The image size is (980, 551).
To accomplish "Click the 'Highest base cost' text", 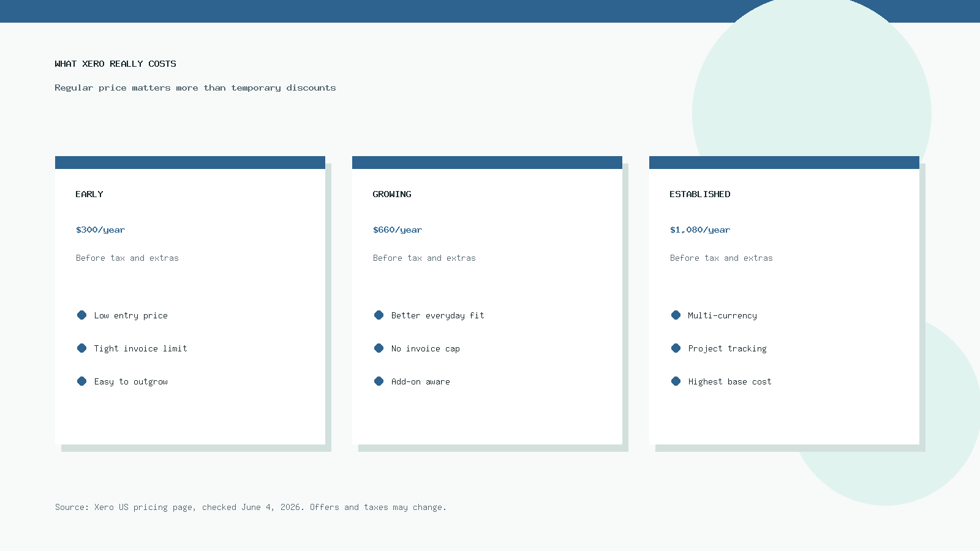I will pos(730,382).
